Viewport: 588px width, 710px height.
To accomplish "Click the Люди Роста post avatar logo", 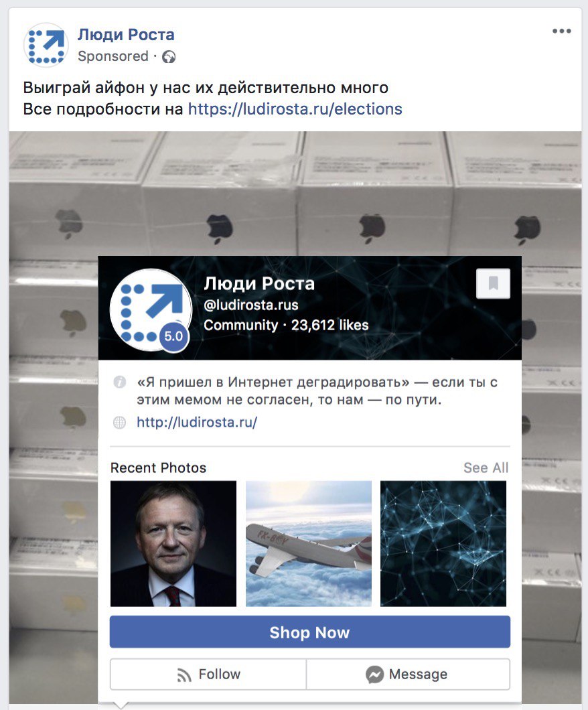I will click(46, 46).
